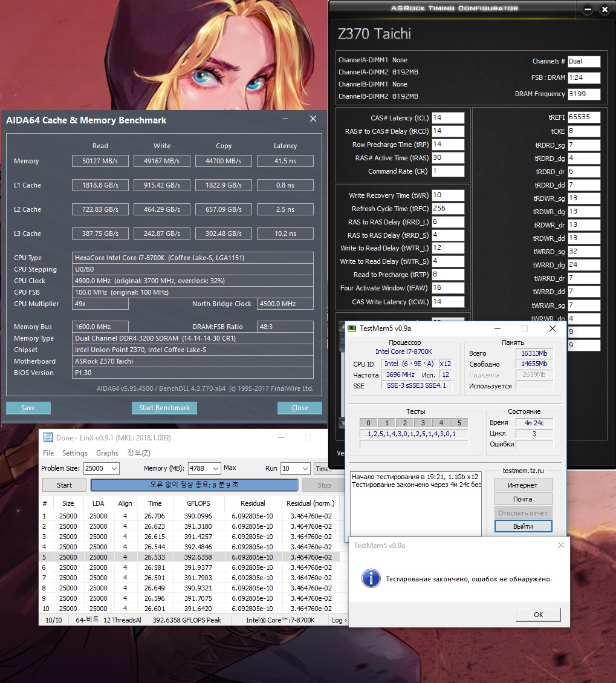Click the DRAM Frequency field

[584, 94]
